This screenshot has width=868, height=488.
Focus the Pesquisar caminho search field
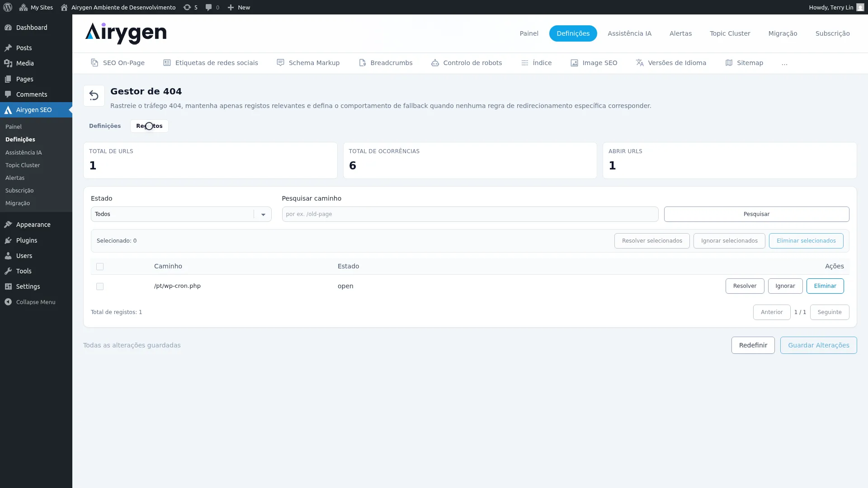tap(470, 214)
